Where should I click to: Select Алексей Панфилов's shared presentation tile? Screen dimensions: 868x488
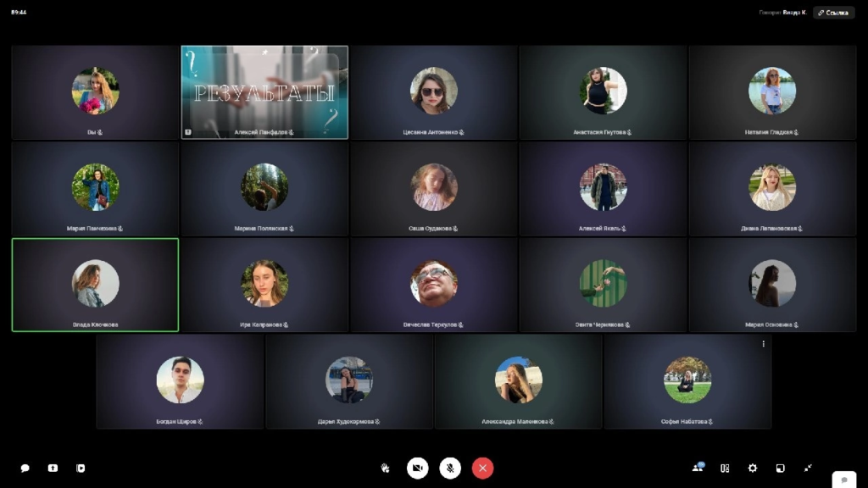click(x=264, y=91)
